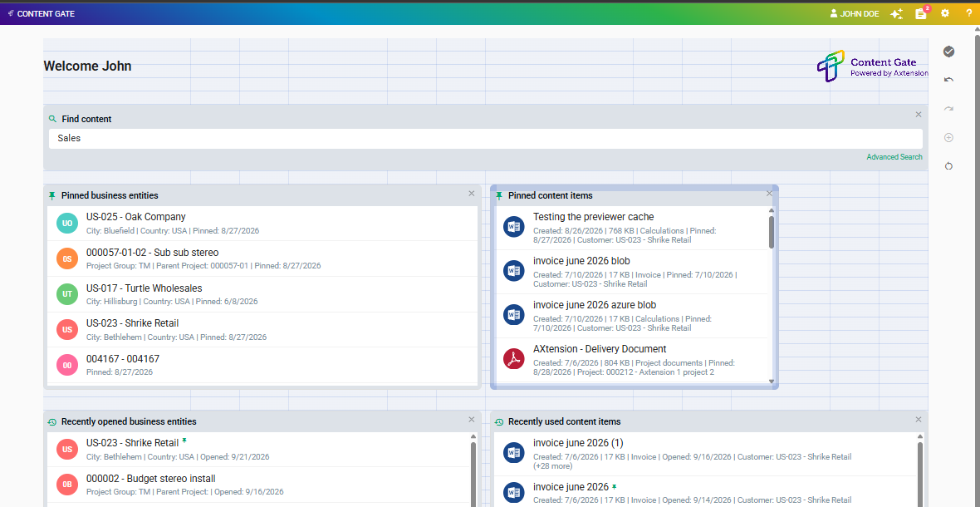The image size is (980, 507).
Task: Click the Content Gate rocket icon in header
Action: (x=11, y=13)
